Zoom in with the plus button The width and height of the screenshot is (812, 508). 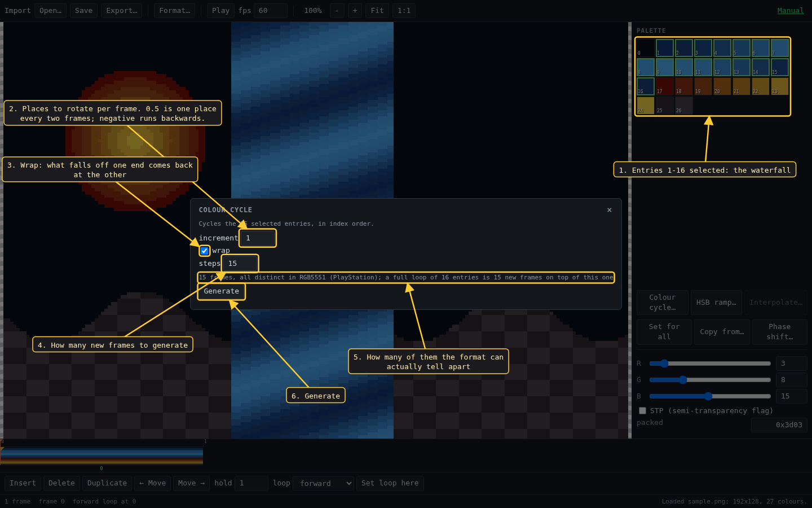click(355, 11)
